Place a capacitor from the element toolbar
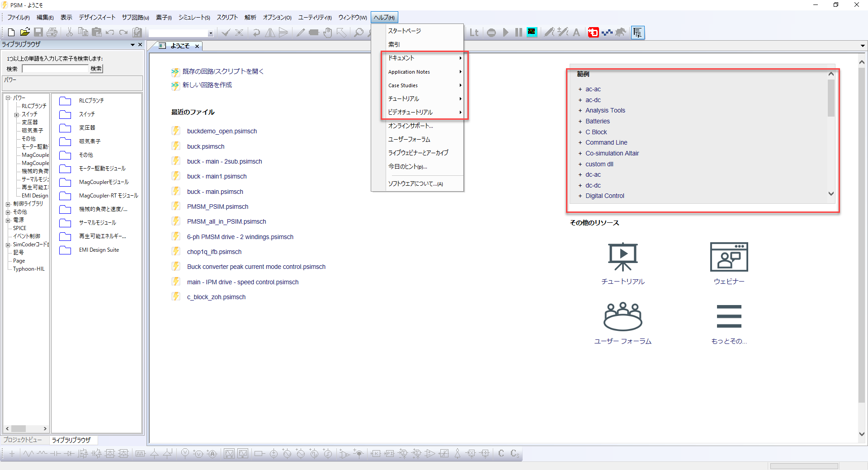 [x=56, y=454]
